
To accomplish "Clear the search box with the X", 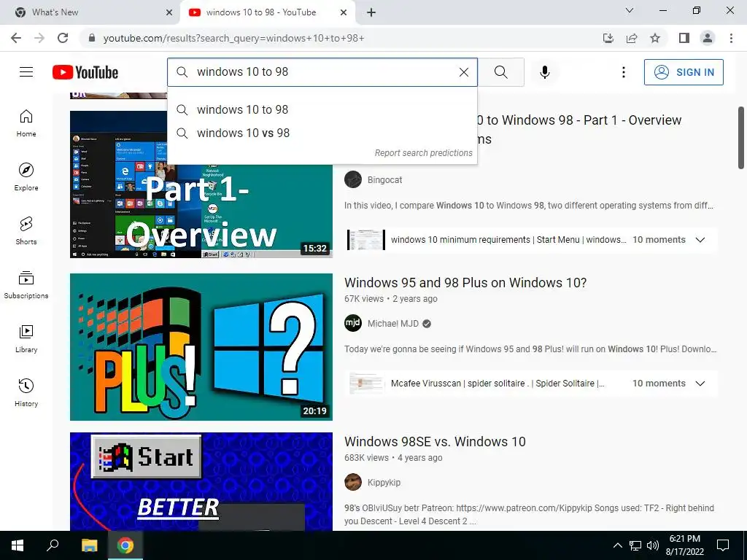I will tap(463, 72).
